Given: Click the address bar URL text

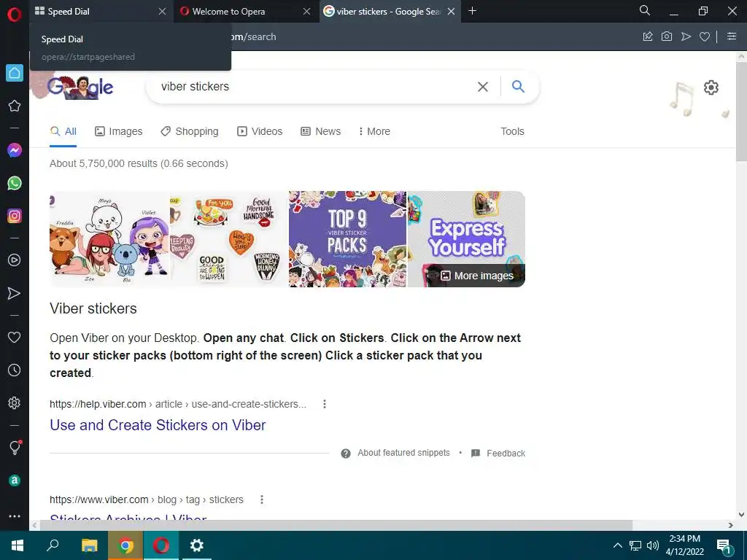Looking at the screenshot, I should point(253,36).
